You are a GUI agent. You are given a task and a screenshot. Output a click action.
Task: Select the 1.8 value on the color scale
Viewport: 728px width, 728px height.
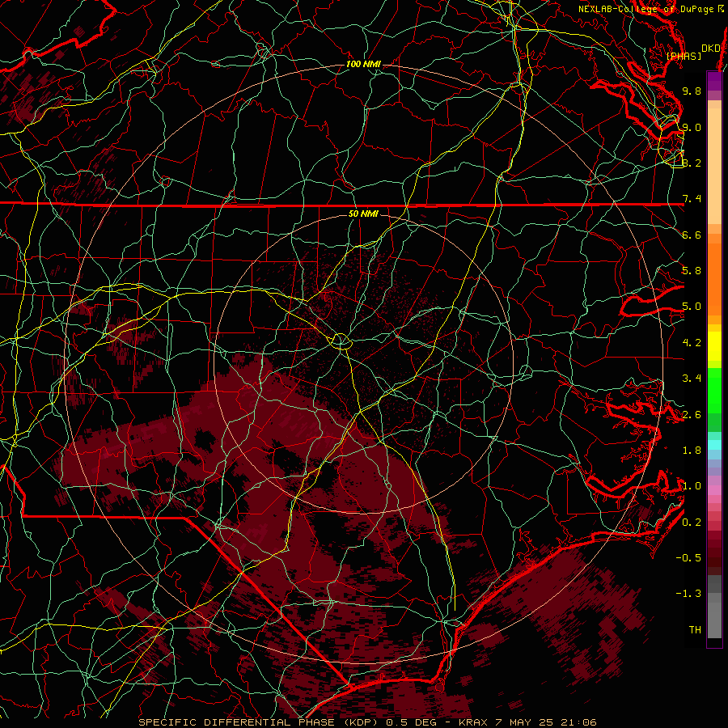[692, 451]
